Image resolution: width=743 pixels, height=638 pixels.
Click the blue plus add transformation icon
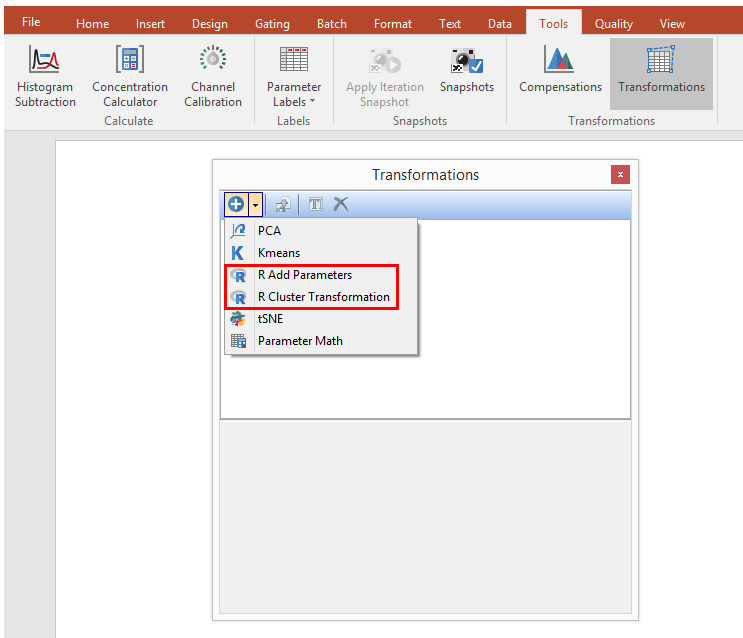(236, 204)
